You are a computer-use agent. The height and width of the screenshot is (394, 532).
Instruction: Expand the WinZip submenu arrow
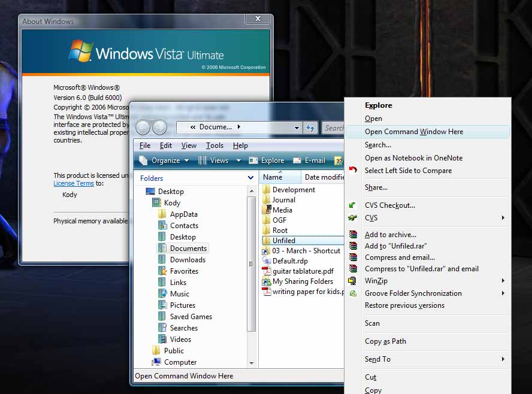coord(503,281)
